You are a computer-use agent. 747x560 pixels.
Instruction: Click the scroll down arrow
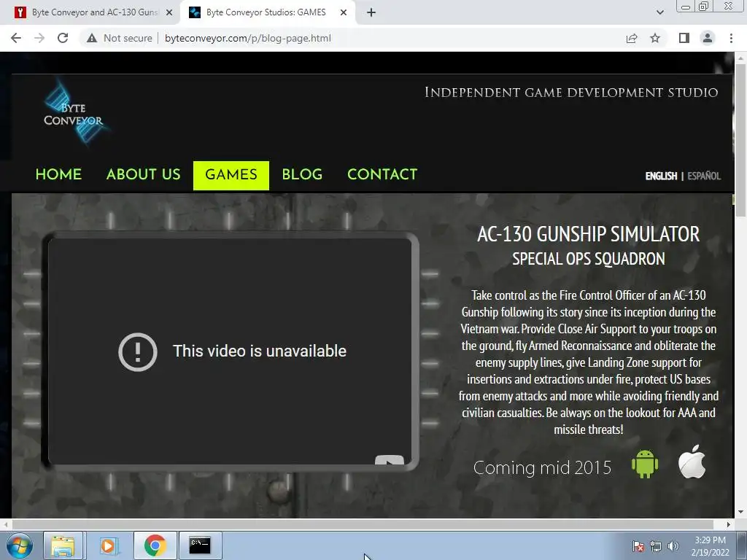(740, 512)
